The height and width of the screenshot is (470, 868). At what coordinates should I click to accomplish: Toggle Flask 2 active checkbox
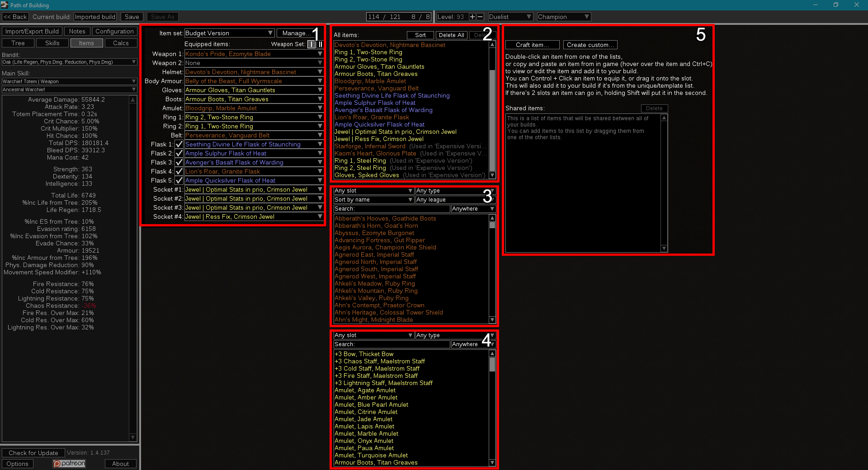pyautogui.click(x=179, y=153)
